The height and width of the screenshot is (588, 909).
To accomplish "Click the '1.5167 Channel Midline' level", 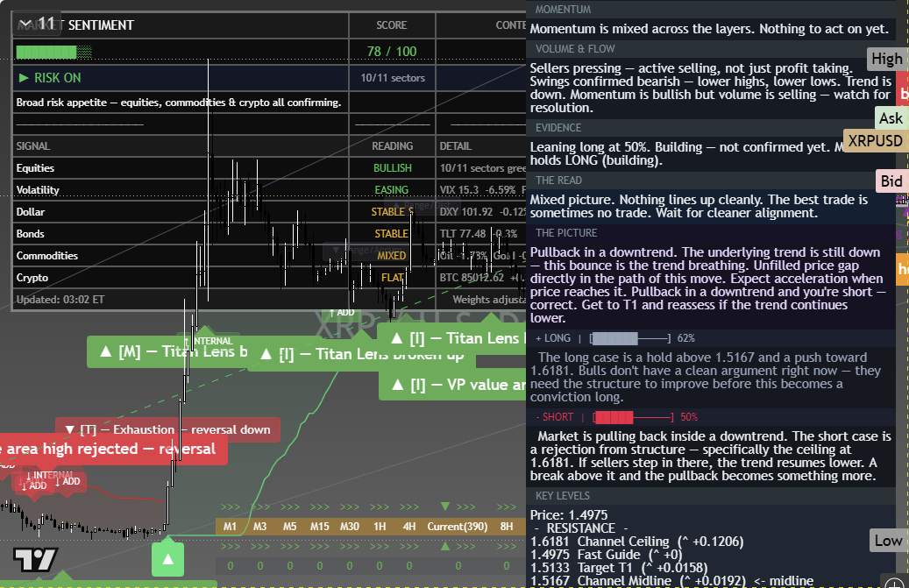I will pos(671,581).
